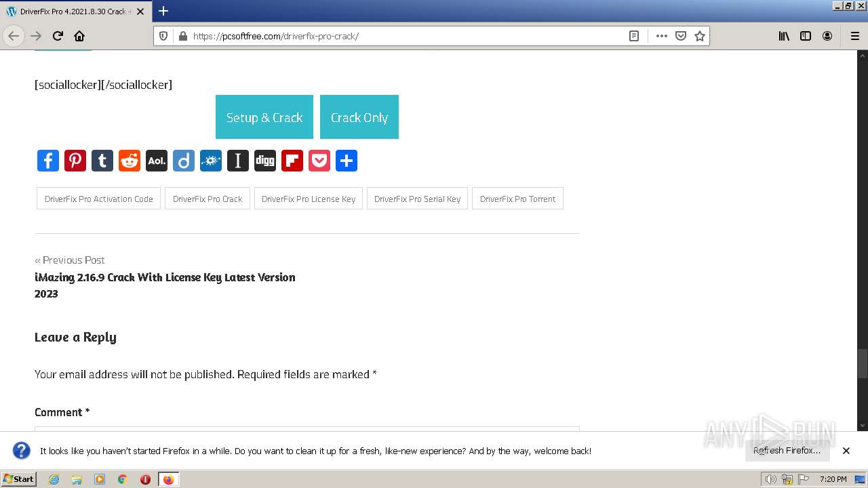Share the post on Pinterest
The image size is (868, 488).
(x=75, y=161)
